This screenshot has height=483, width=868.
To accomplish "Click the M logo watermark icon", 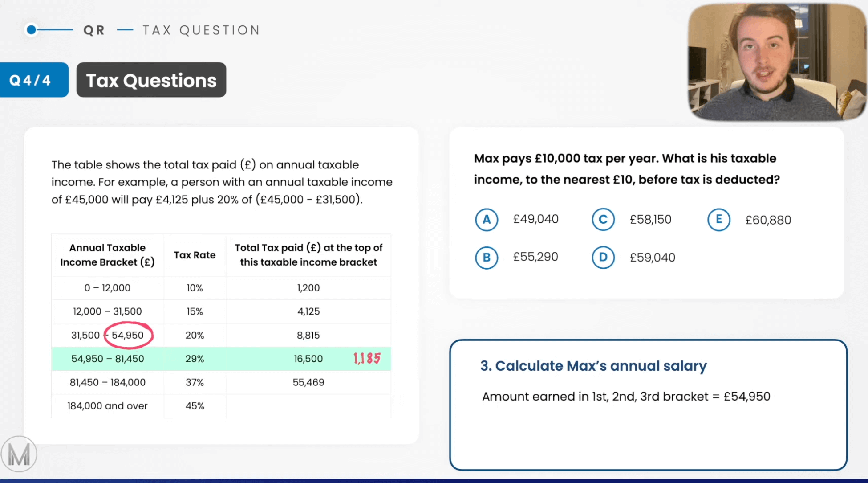I will point(19,454).
